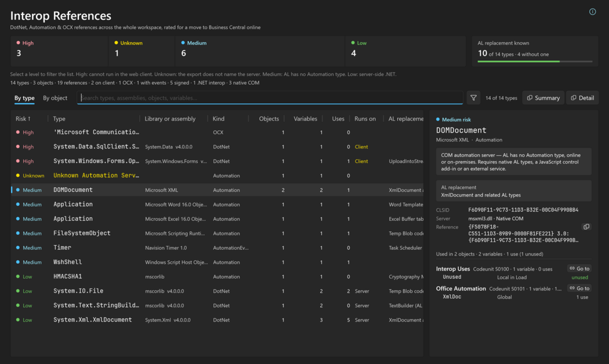609x364 pixels.
Task: Open the info icon at top right
Action: coord(592,12)
